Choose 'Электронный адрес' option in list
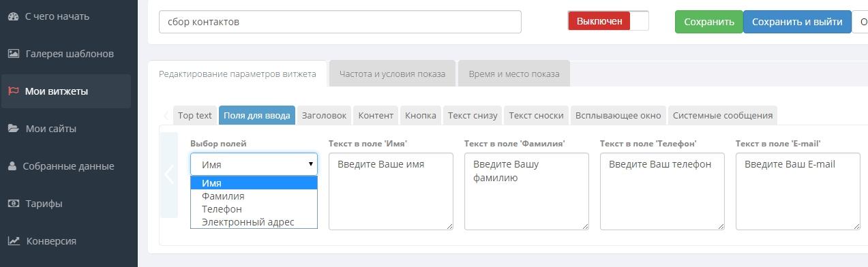868x267 pixels. (x=254, y=222)
